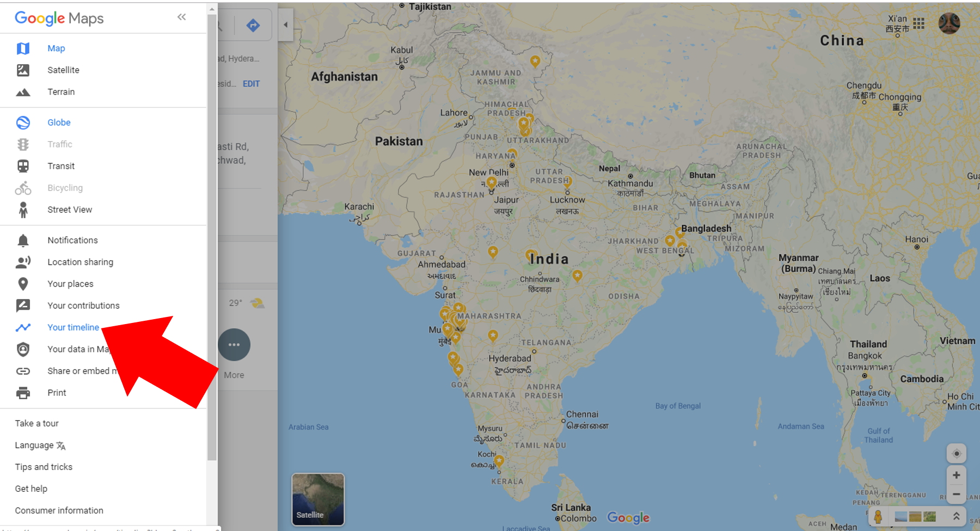Choose the Terrain layer
This screenshot has height=531, width=980.
pos(61,92)
